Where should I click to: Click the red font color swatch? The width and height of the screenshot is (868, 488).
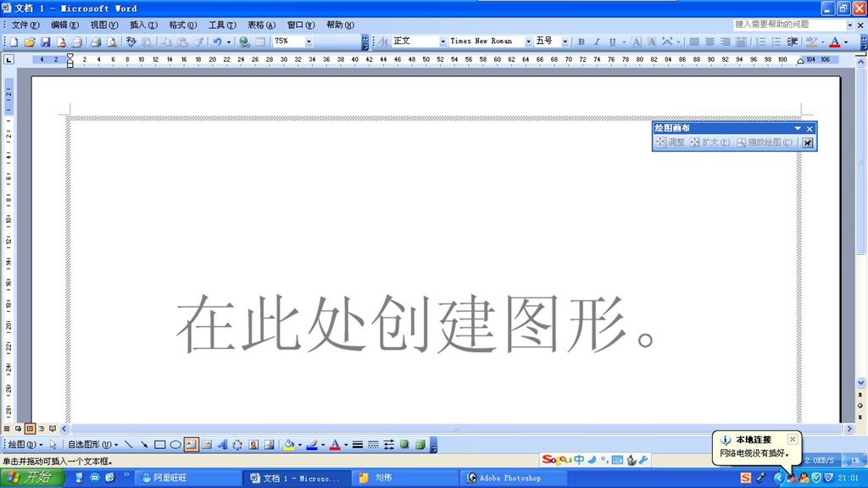[x=834, y=42]
